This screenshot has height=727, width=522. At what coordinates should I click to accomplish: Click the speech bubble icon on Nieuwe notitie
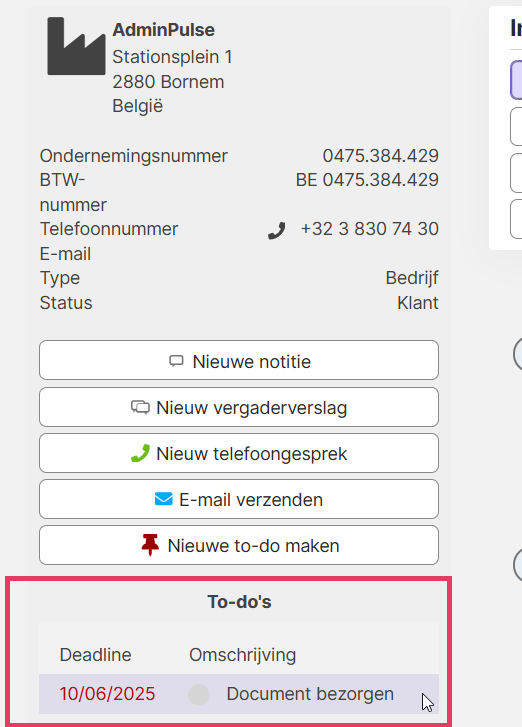click(x=176, y=361)
